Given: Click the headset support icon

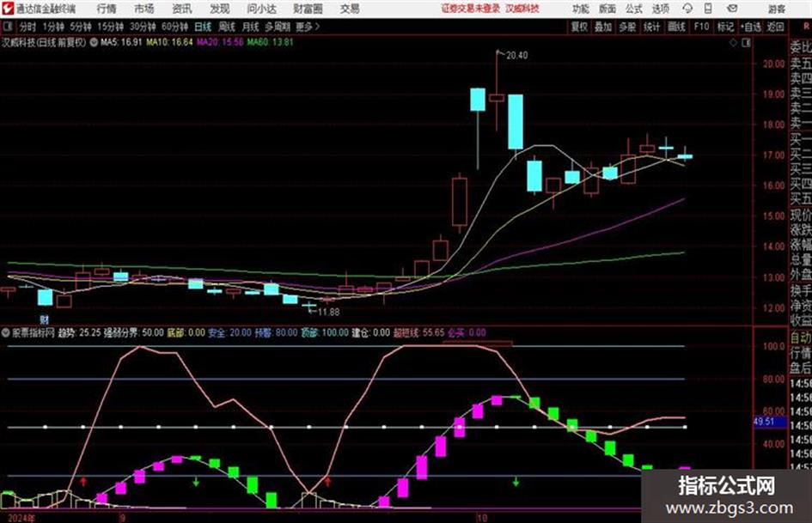Looking at the screenshot, I should 687,9.
